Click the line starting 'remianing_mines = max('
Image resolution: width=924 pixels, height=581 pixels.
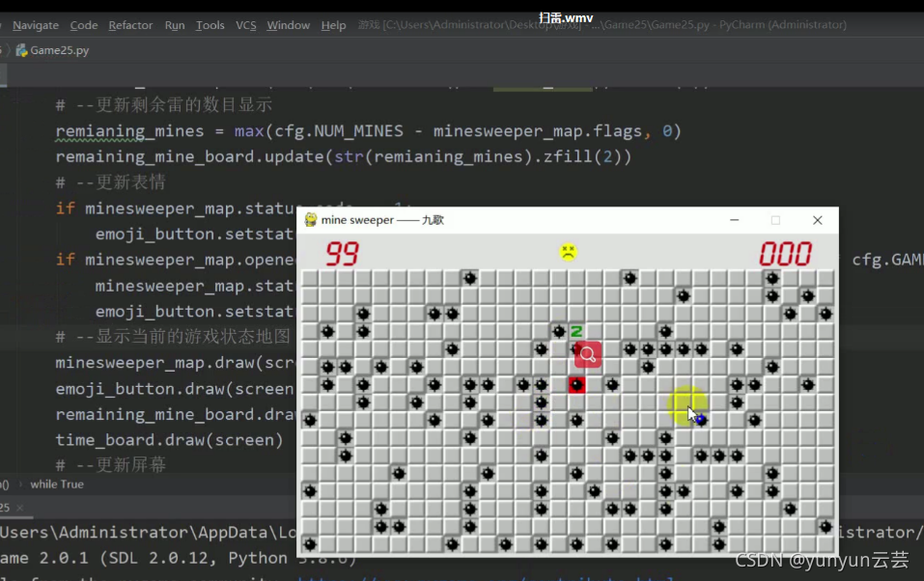368,131
